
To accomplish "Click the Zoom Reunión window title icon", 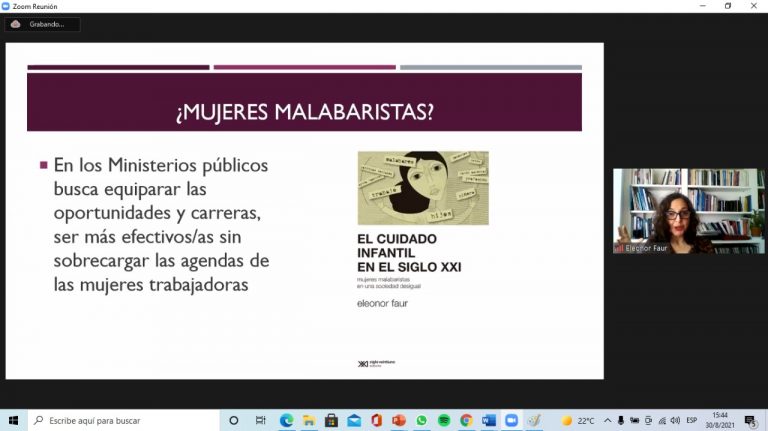I will [5, 6].
